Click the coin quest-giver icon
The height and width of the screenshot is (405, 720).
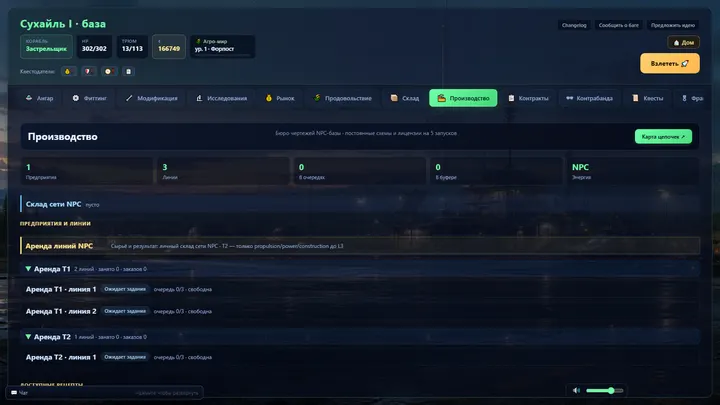pos(68,71)
